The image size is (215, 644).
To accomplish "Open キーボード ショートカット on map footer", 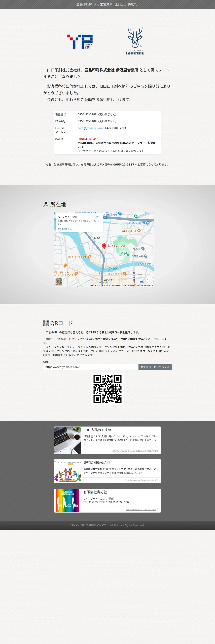I will tap(100, 286).
